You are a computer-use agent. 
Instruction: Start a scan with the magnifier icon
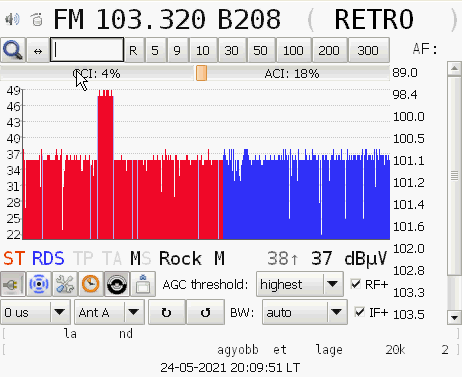(x=13, y=50)
